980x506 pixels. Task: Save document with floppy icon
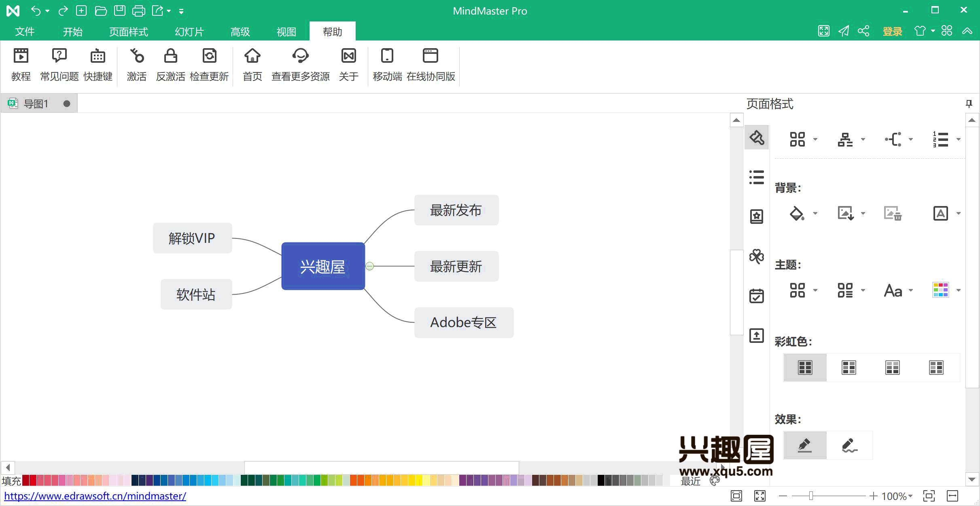point(120,11)
